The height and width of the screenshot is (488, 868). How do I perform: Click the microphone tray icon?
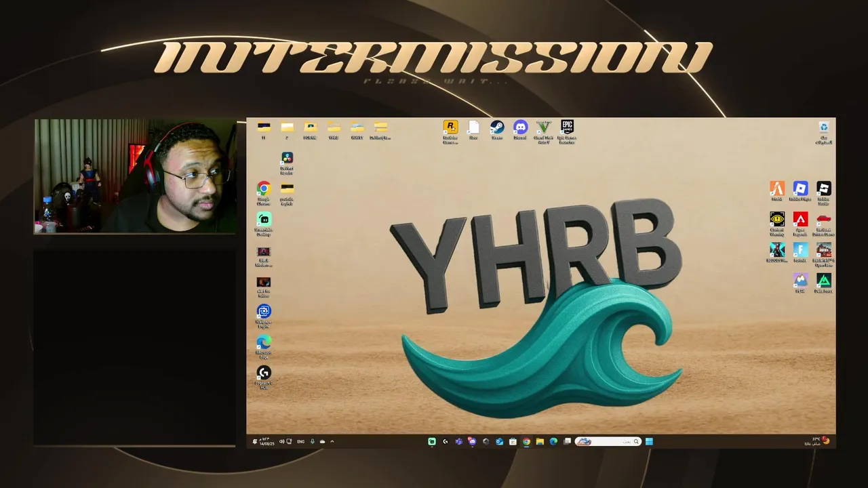312,441
